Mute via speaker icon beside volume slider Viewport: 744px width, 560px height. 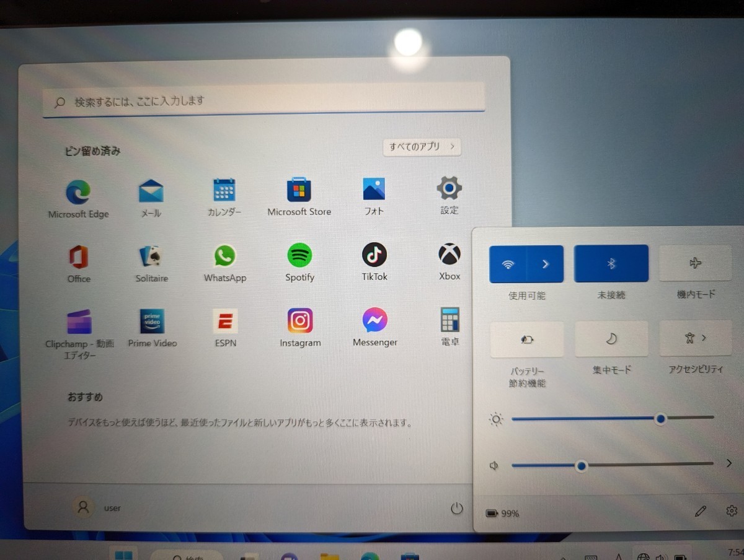pos(495,466)
